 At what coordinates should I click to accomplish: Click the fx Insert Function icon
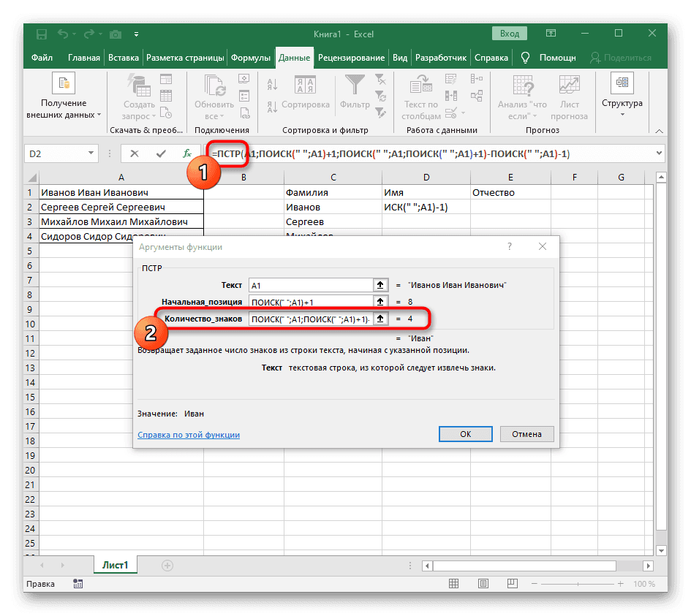pyautogui.click(x=187, y=153)
